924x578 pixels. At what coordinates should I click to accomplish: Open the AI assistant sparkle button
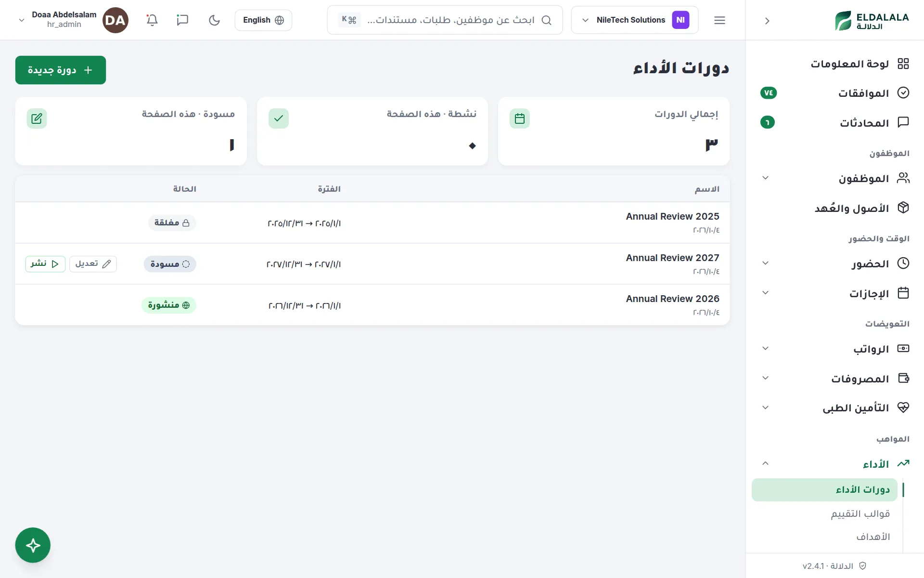point(33,545)
